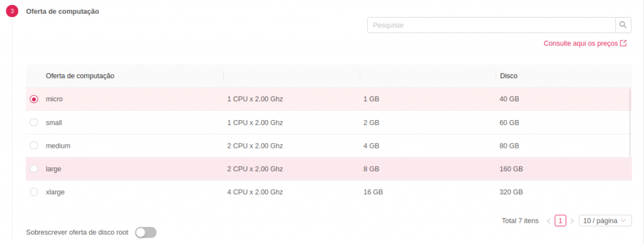644x244 pixels.
Task: Click the Oferta de computação column header
Action: [80, 75]
